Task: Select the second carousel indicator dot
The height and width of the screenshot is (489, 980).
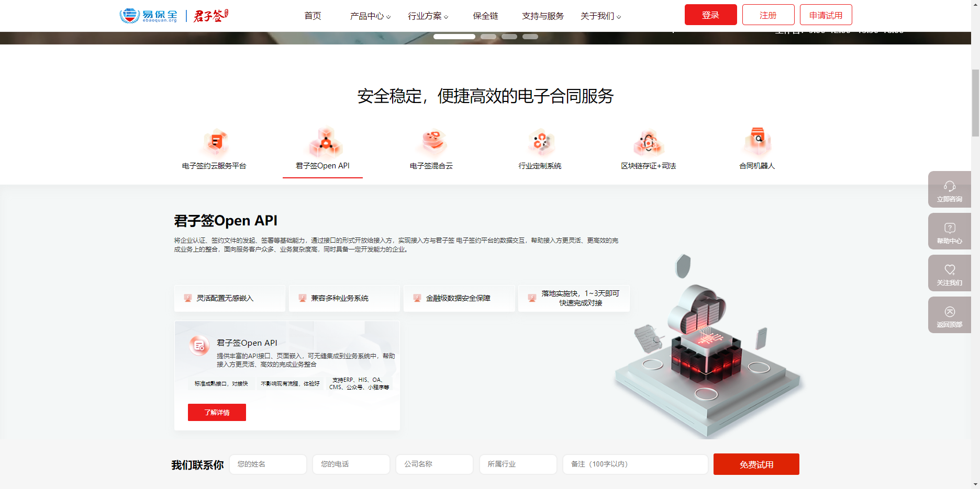Action: 488,37
